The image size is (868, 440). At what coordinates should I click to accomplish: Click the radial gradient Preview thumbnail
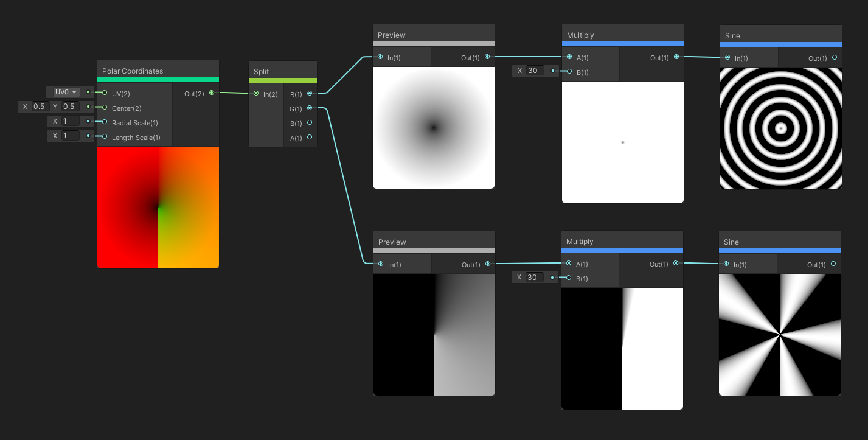[434, 128]
